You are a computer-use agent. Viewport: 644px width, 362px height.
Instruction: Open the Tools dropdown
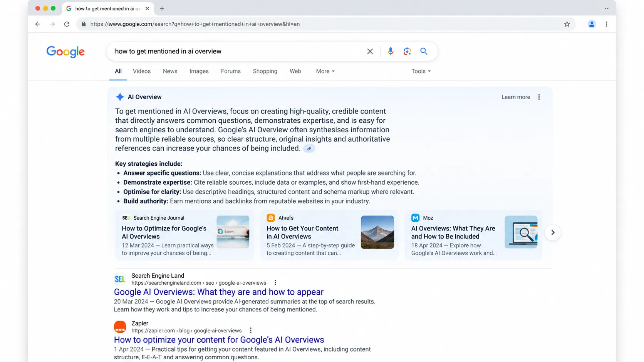(421, 71)
